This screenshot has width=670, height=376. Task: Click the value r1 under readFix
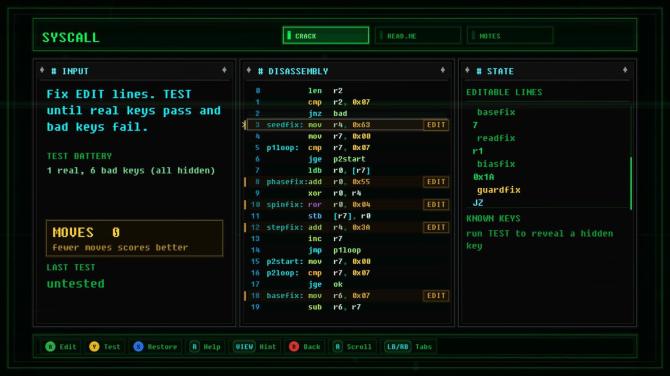[478, 151]
